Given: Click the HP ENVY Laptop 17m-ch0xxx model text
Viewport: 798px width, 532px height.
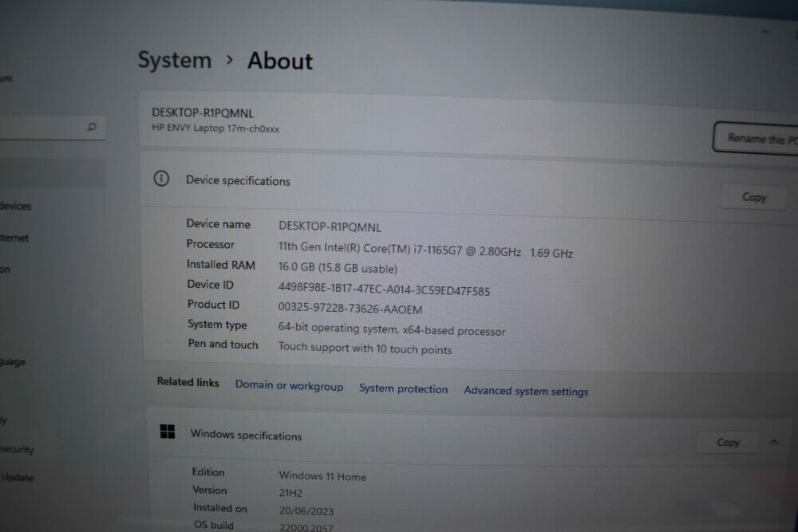Looking at the screenshot, I should [215, 128].
